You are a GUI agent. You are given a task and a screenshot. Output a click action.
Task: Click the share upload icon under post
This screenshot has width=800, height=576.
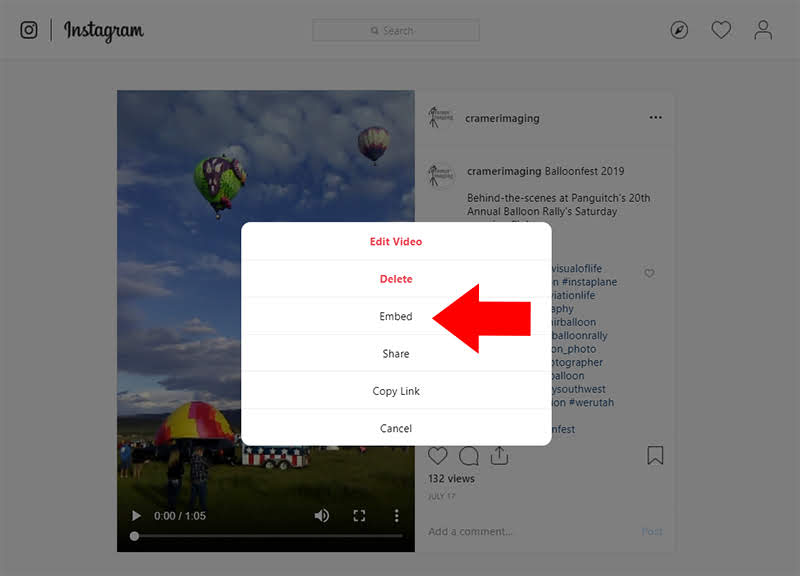[499, 456]
